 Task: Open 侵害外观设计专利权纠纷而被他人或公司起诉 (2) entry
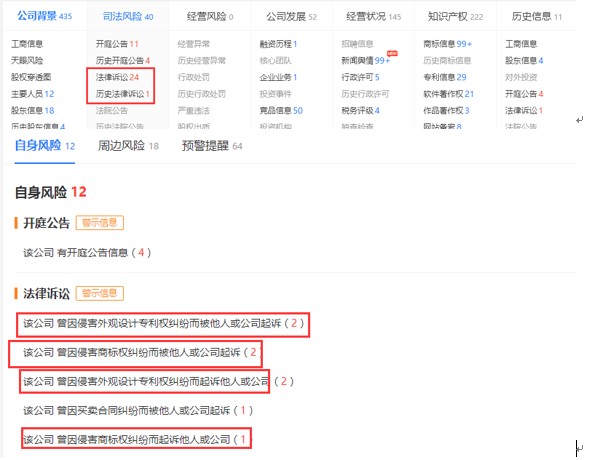pyautogui.click(x=163, y=323)
